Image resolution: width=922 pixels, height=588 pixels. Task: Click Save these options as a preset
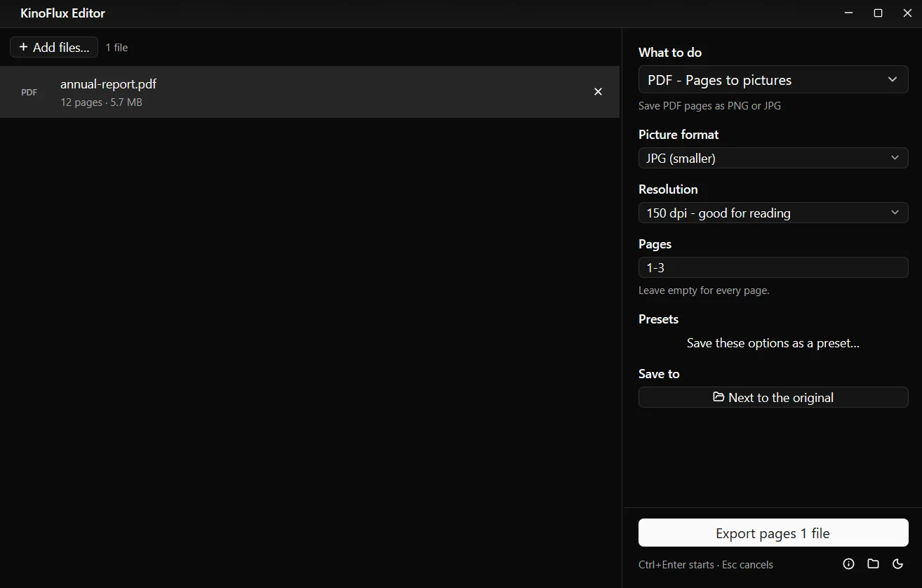[773, 343]
